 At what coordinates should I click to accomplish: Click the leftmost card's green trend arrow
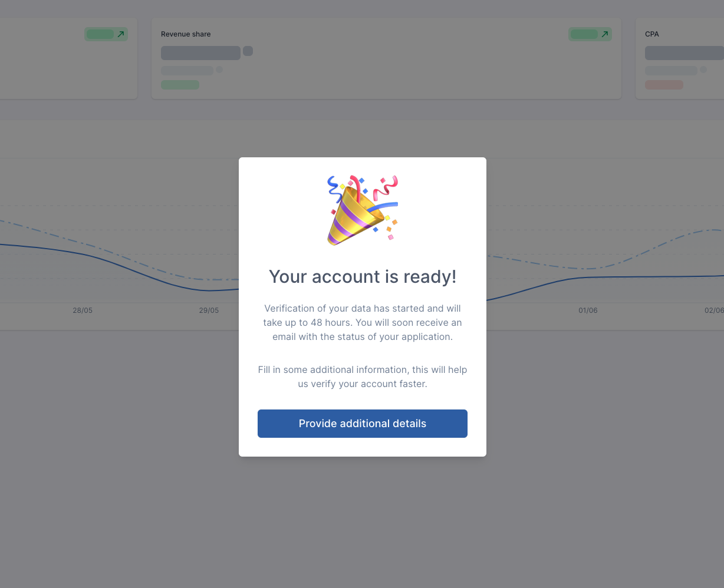[x=120, y=34]
